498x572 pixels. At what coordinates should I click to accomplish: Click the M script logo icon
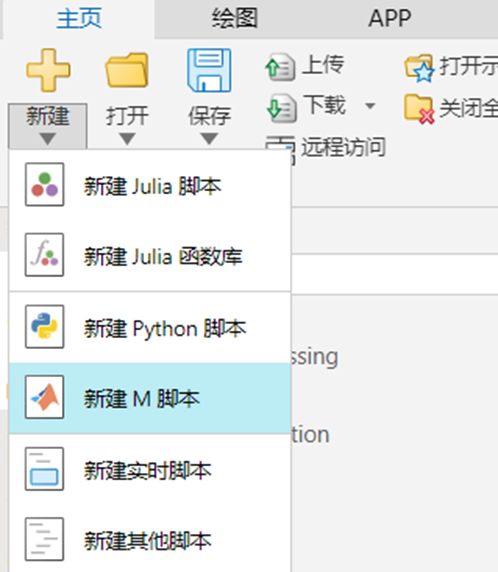[45, 397]
